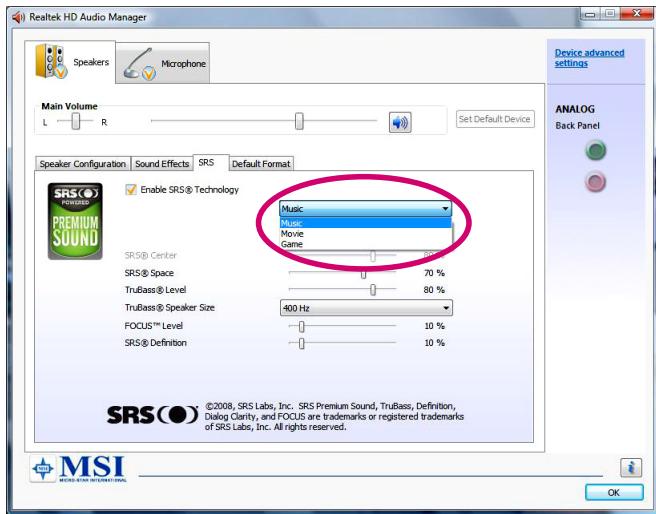Click the TruBass Level 80 % value
656x514 pixels.
point(434,290)
